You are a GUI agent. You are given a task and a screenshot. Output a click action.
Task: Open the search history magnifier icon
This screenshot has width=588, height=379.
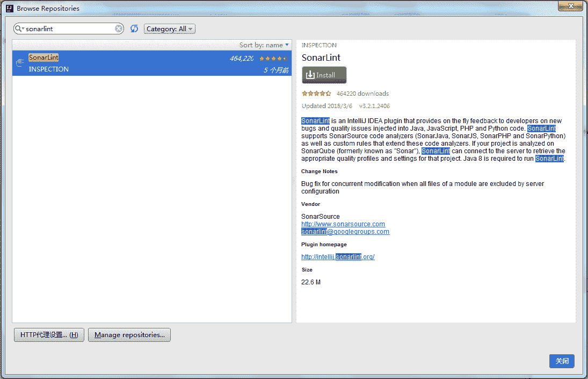click(19, 28)
